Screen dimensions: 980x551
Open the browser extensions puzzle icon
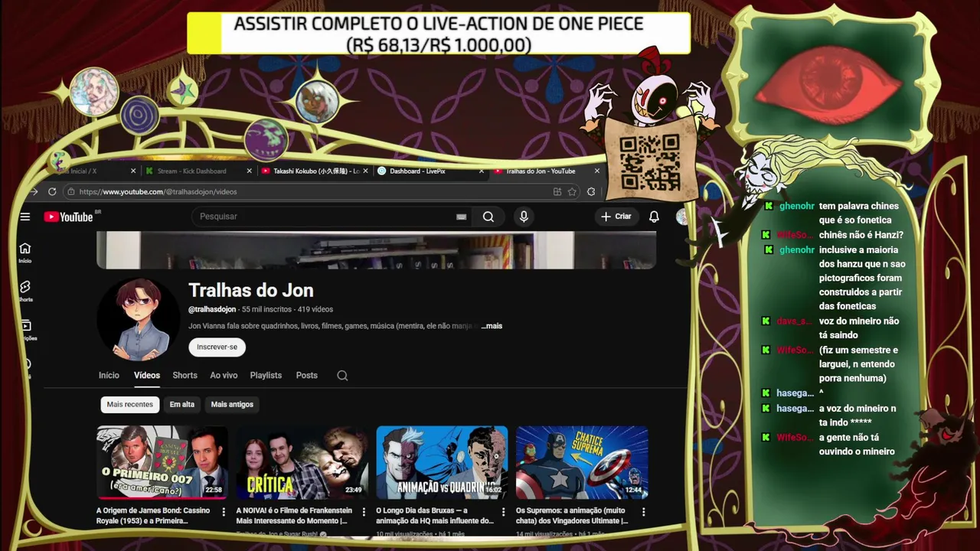(591, 191)
